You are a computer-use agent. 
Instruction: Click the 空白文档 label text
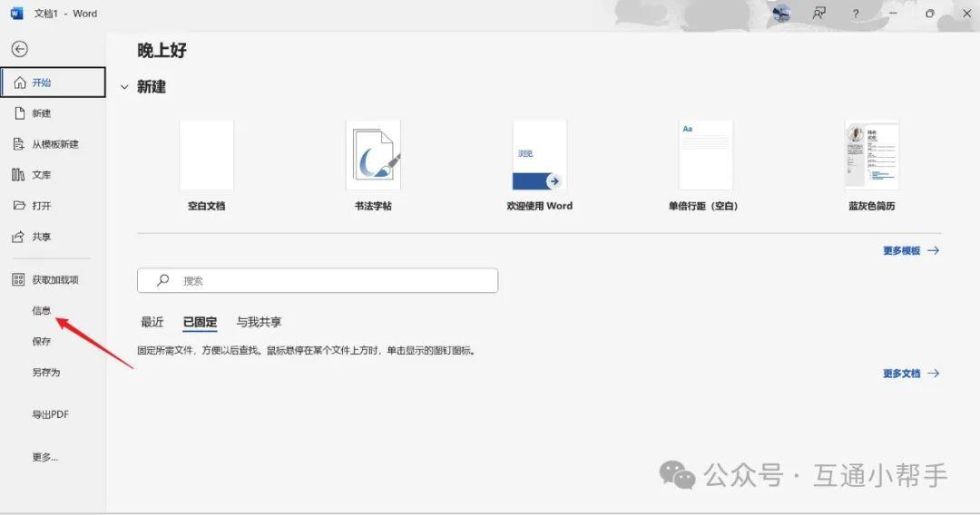click(206, 206)
